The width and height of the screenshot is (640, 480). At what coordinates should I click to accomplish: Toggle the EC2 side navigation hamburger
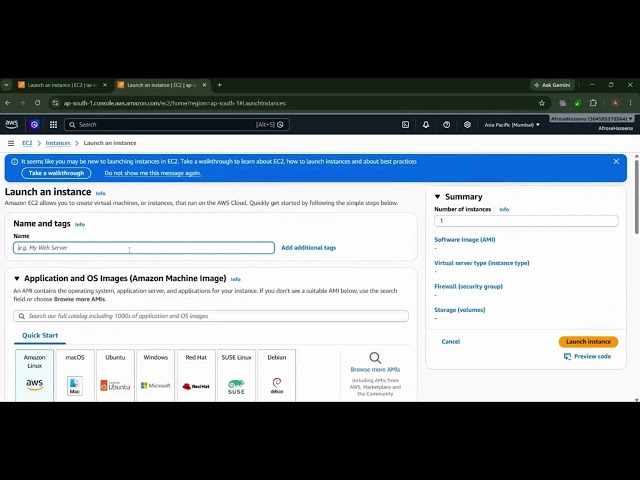[x=11, y=143]
